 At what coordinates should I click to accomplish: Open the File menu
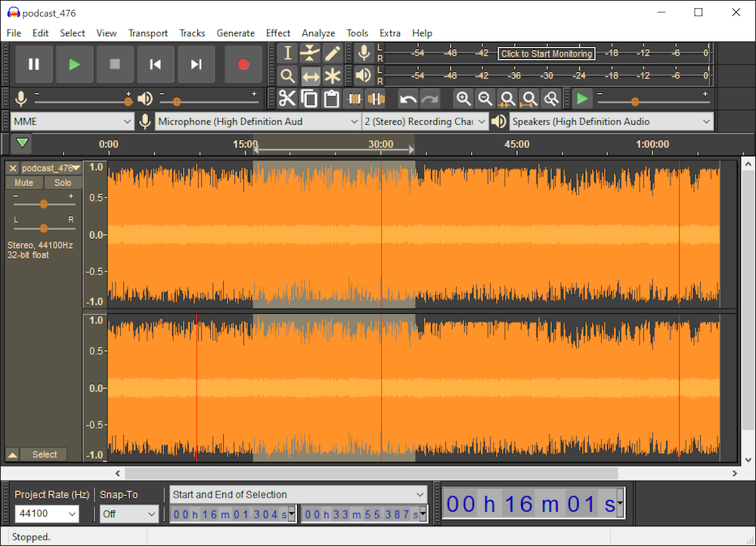point(14,33)
